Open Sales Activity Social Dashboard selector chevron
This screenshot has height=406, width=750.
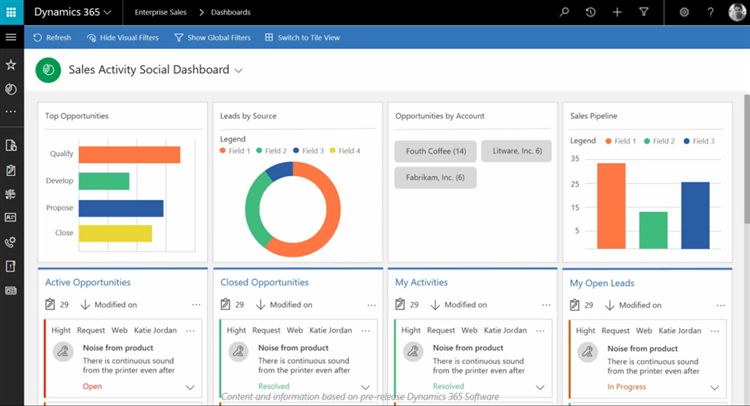pos(239,71)
